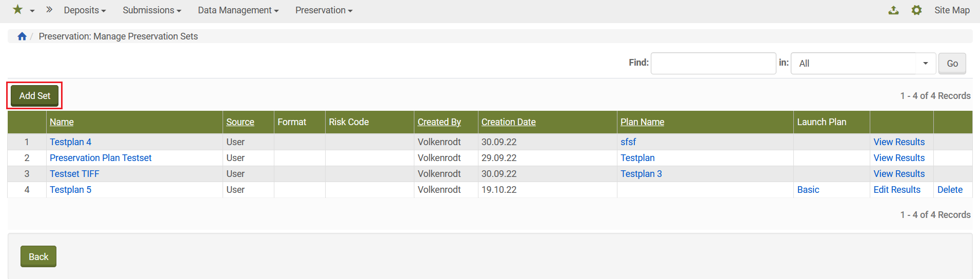Screen dimensions: 980x279
Task: Open the Site Map link
Action: pyautogui.click(x=952, y=10)
